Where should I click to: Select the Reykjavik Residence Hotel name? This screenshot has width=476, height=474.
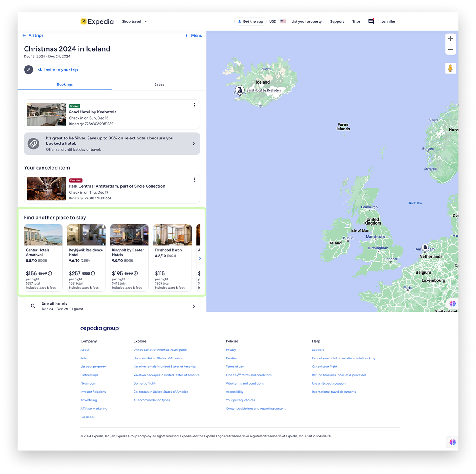point(86,252)
